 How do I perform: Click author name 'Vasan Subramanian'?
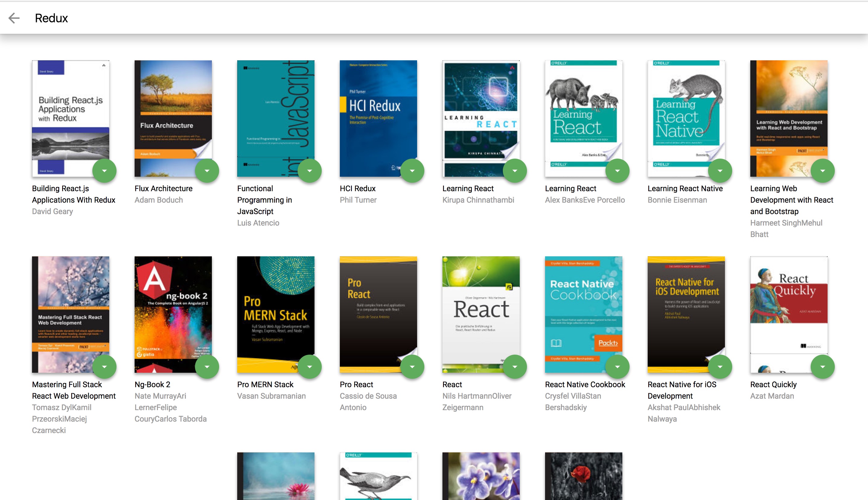coord(271,396)
